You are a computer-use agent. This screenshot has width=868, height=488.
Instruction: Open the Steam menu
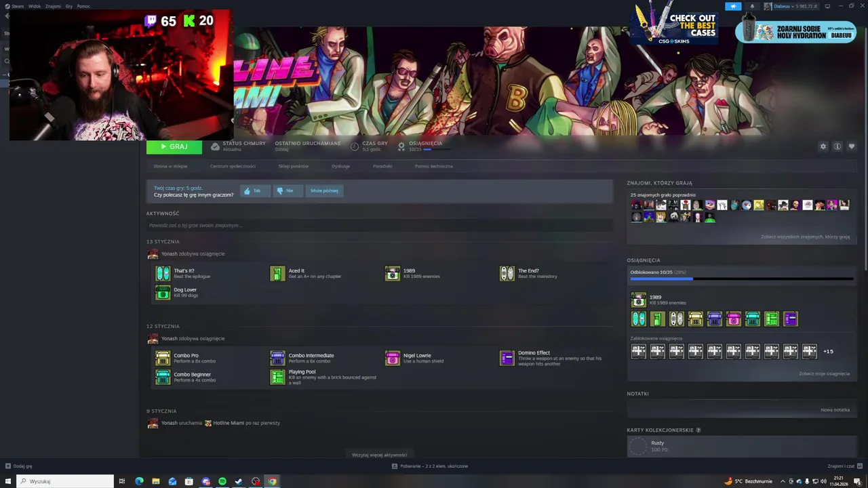point(18,6)
